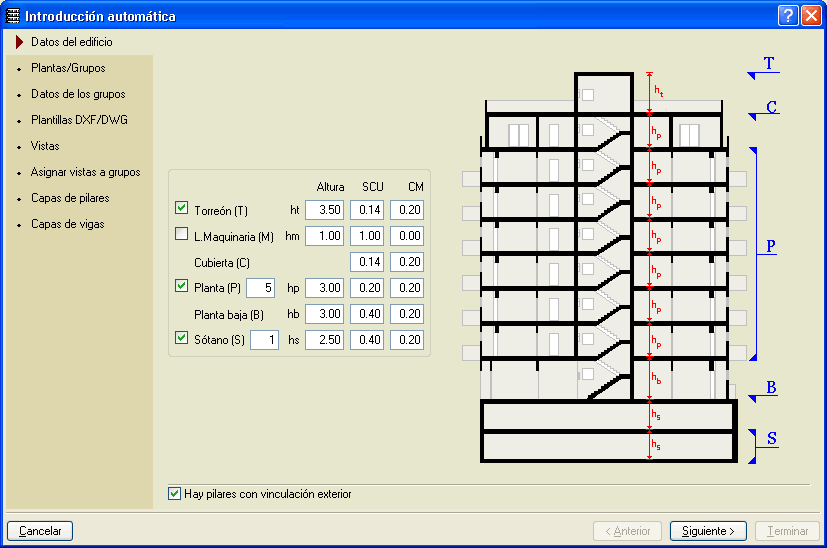Click the Sótano count field

[x=264, y=340]
